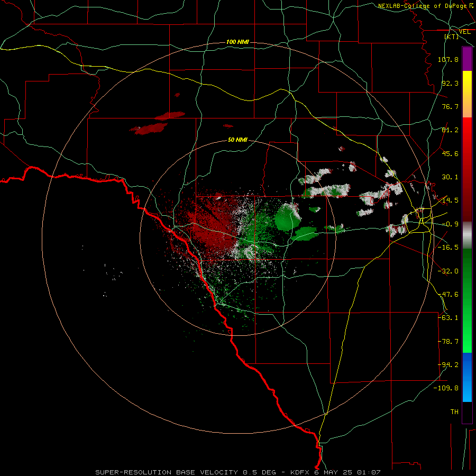476x476 pixels.
Task: Select the -47.6 scale value
Action: [448, 295]
